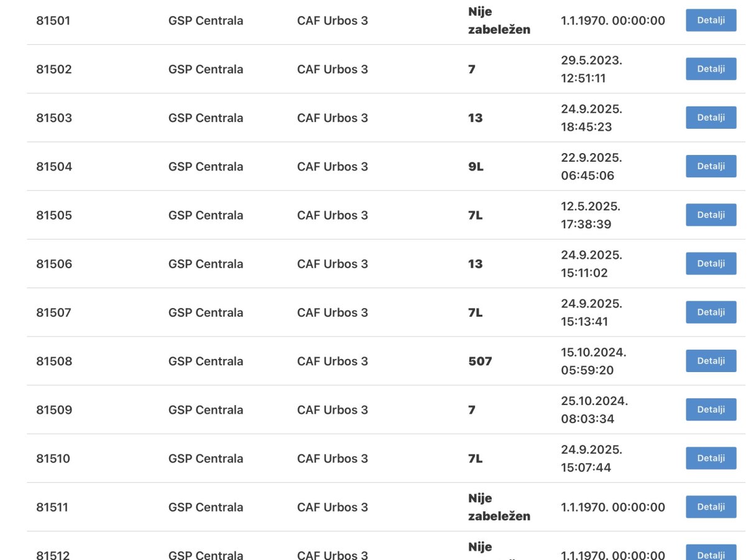The image size is (756, 560).
Task: Open Detalji for vehicle 81508
Action: [x=711, y=361]
